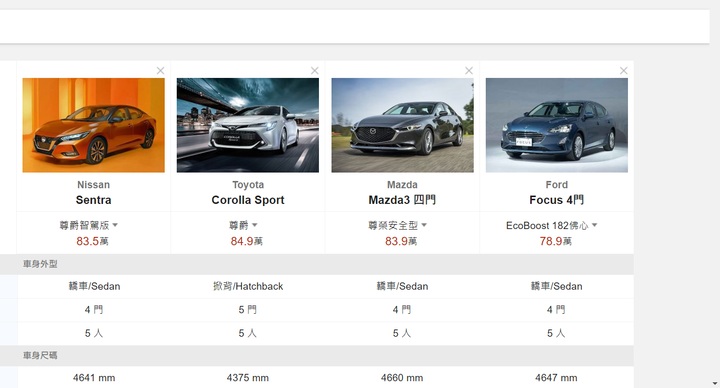Select the Focus price 78.9萬
Image resolution: width=720 pixels, height=388 pixels.
click(x=556, y=241)
